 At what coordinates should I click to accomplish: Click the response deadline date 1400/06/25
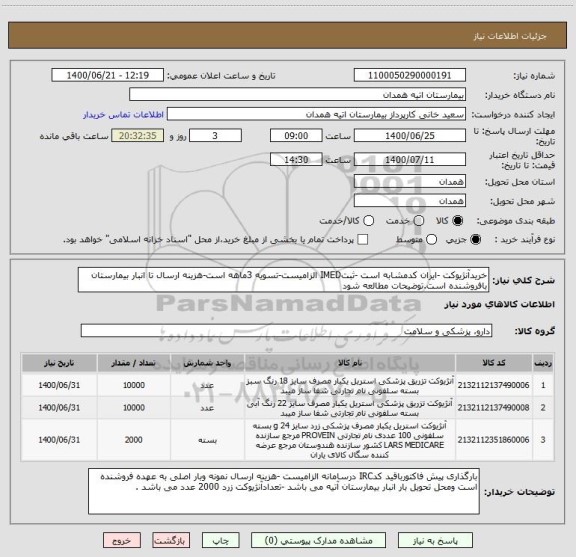410,136
